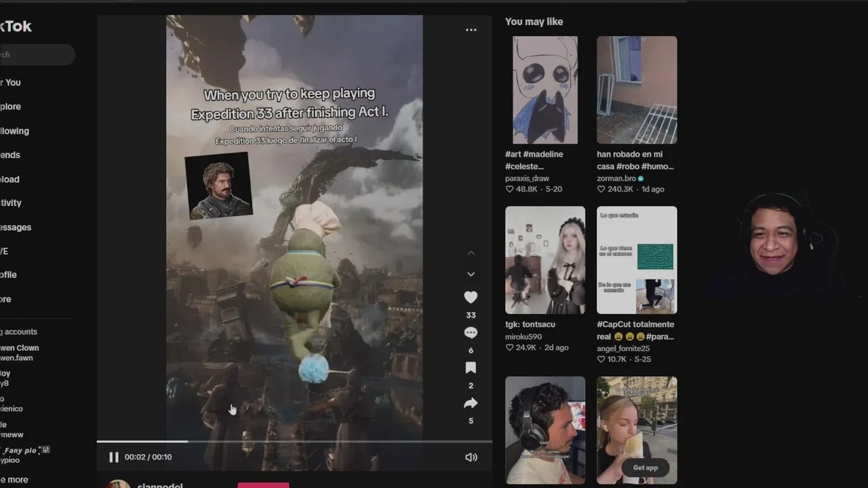Click the Get app button
The height and width of the screenshot is (488, 868).
646,468
